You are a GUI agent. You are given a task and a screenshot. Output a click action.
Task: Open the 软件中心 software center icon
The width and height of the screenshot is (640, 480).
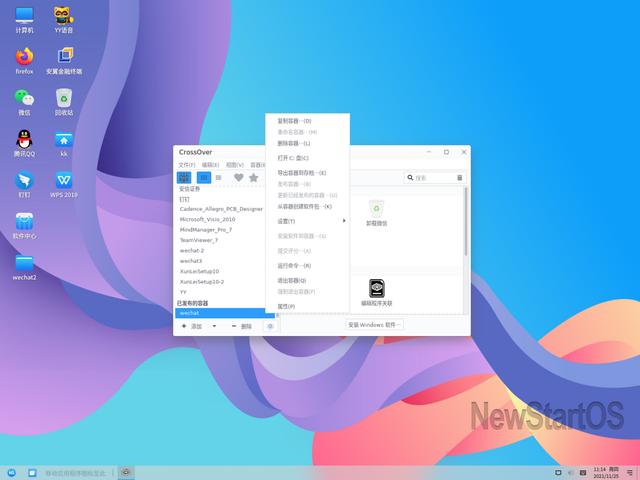click(24, 226)
